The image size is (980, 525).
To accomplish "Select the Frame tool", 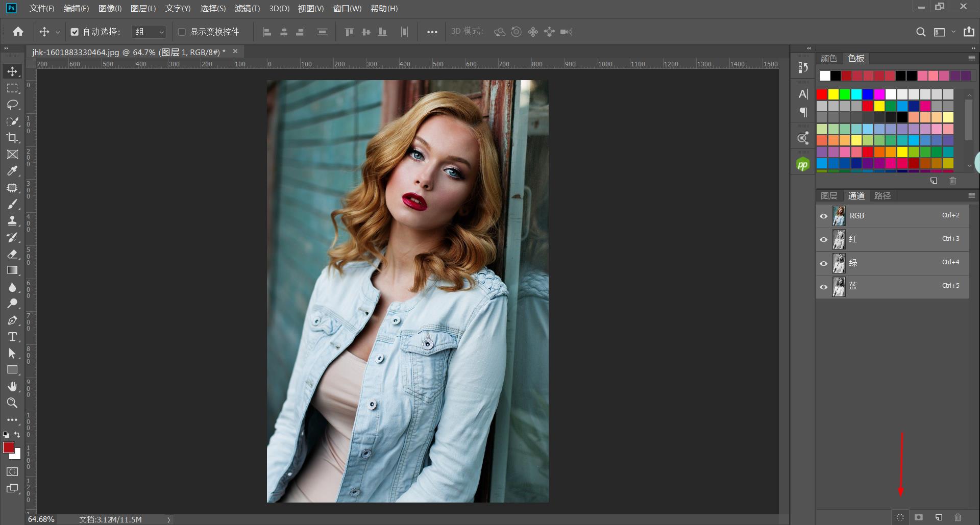I will coord(12,155).
